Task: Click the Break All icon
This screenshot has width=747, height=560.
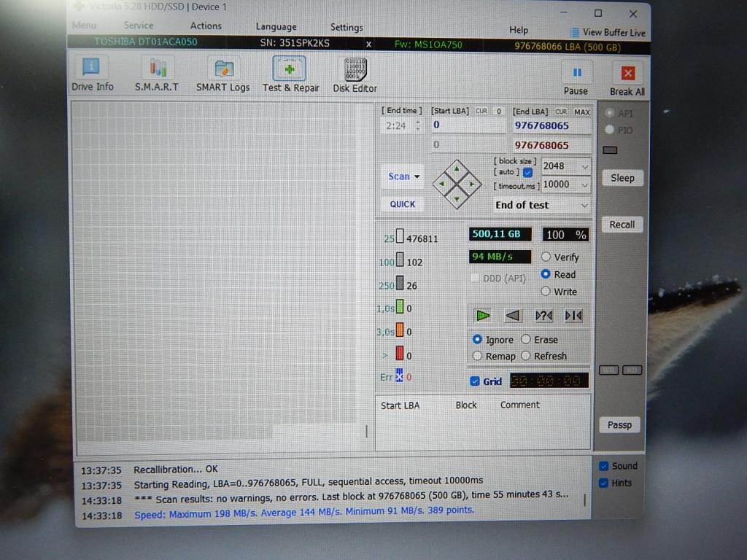Action: 627,74
